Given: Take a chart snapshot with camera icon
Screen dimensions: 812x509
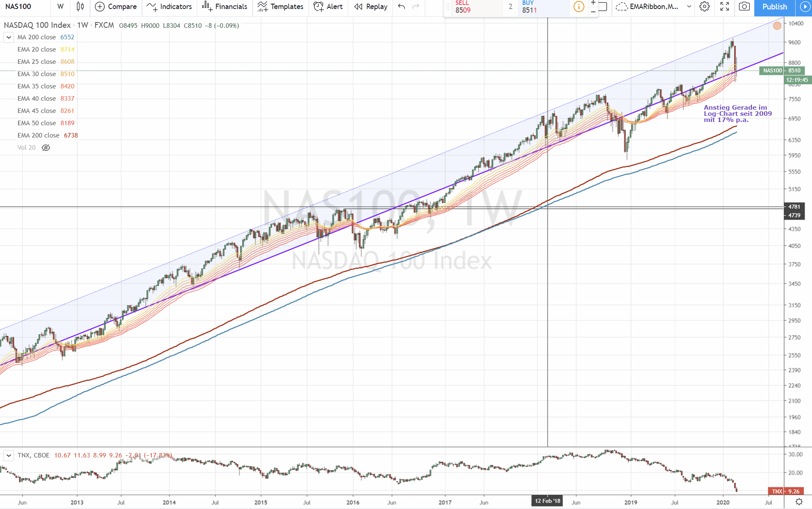Looking at the screenshot, I should (744, 7).
